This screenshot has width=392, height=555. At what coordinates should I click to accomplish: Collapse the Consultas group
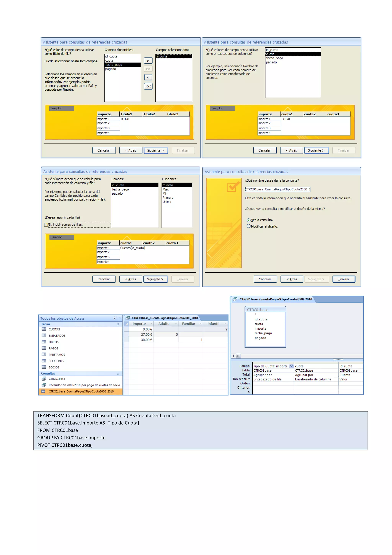pyautogui.click(x=118, y=373)
